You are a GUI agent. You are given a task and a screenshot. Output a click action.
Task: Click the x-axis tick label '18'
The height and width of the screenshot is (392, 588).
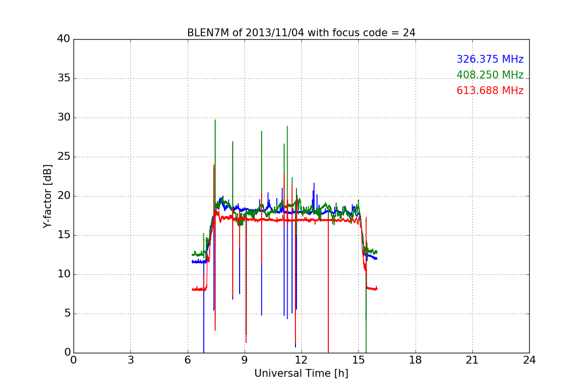[416, 360]
